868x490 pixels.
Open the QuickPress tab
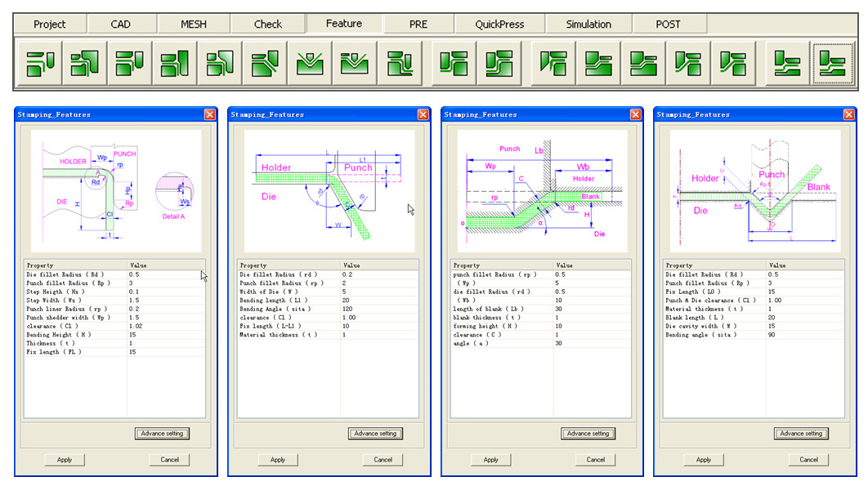498,24
